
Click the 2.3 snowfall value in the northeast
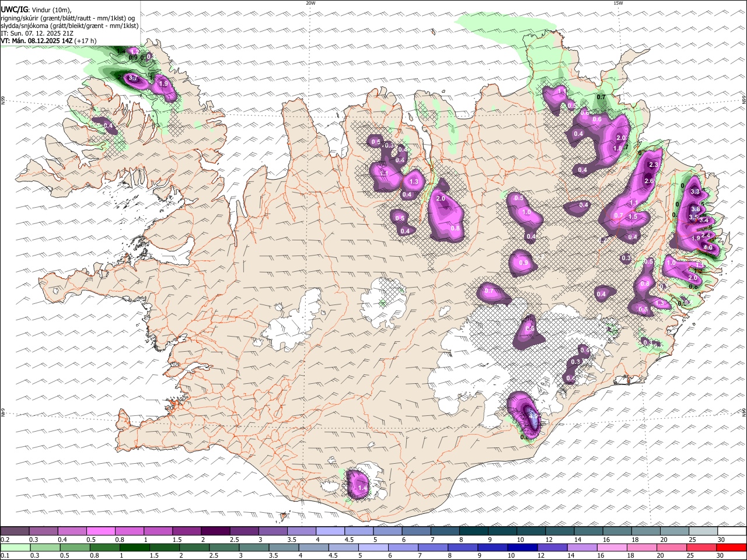pyautogui.click(x=653, y=165)
